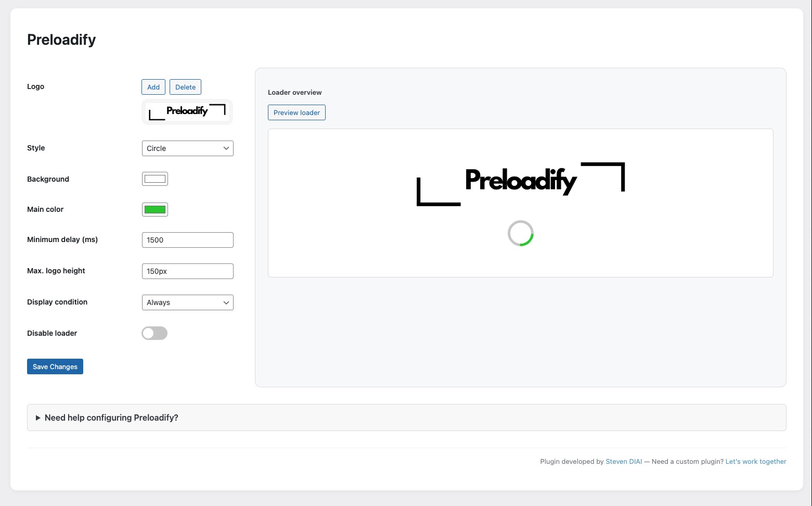Click the Preloadify logo thumbnail
This screenshot has height=506, width=812.
pos(187,112)
